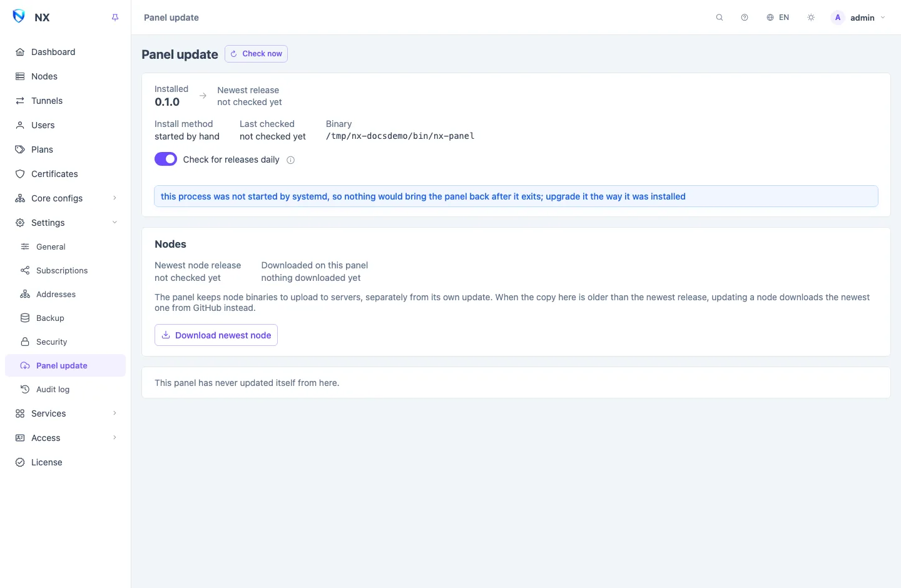This screenshot has width=901, height=588.
Task: Click the Backup database icon
Action: coord(25,318)
